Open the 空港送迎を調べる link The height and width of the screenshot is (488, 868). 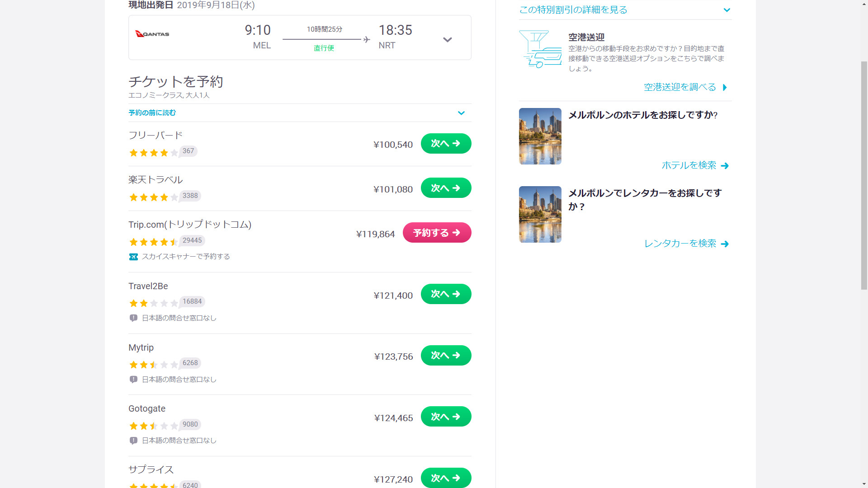click(x=685, y=87)
